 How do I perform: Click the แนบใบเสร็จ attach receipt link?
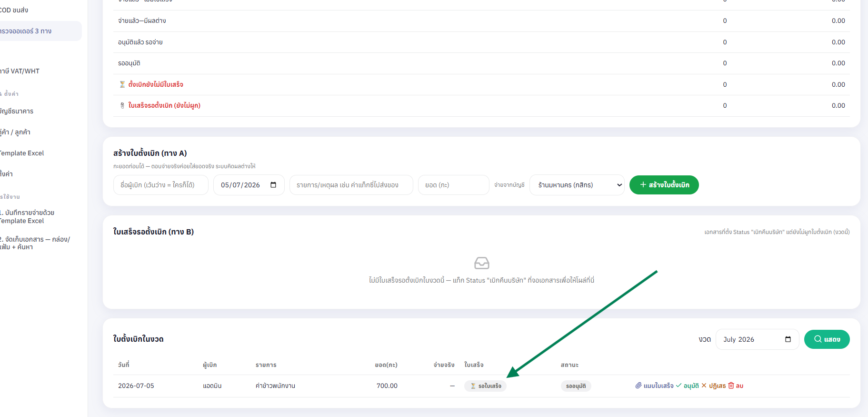point(654,386)
